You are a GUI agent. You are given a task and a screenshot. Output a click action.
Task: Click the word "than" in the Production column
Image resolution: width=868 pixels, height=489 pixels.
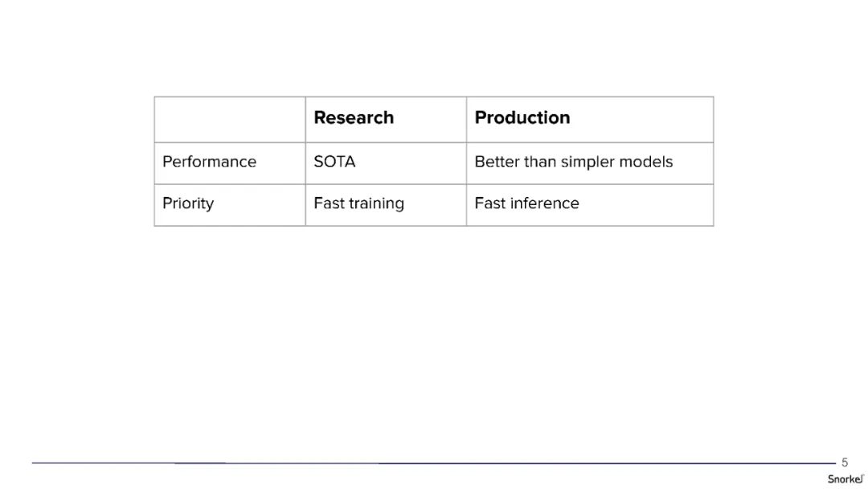540,162
